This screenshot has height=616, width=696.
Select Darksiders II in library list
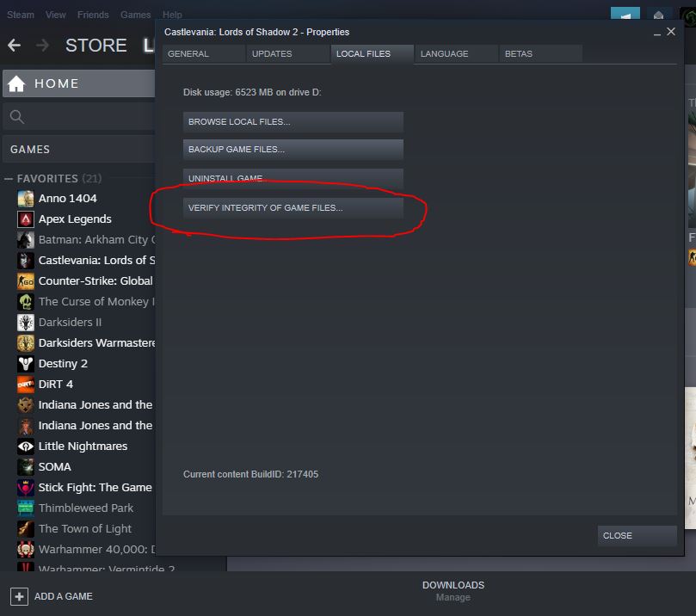(71, 323)
